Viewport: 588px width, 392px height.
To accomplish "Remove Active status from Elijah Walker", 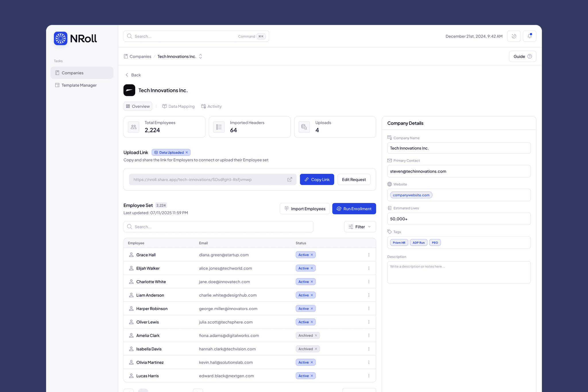I will (312, 268).
